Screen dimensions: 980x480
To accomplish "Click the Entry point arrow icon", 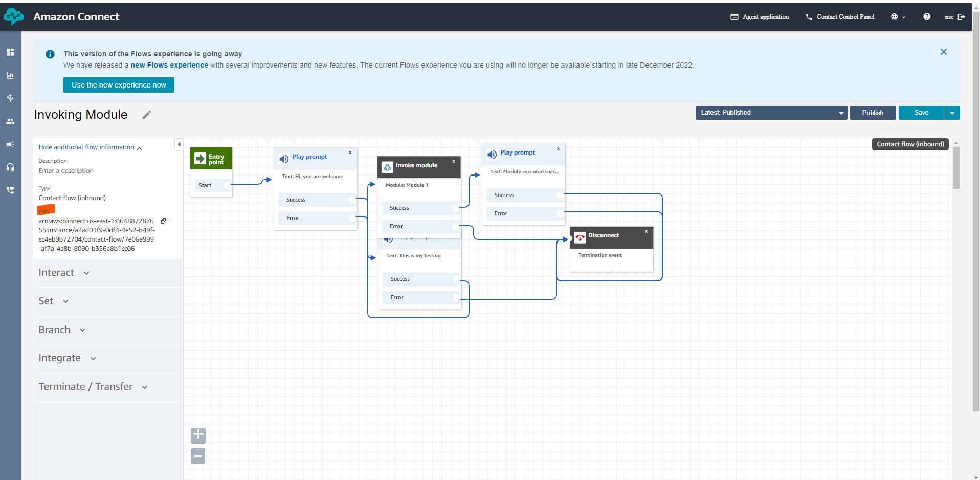I will (x=201, y=159).
